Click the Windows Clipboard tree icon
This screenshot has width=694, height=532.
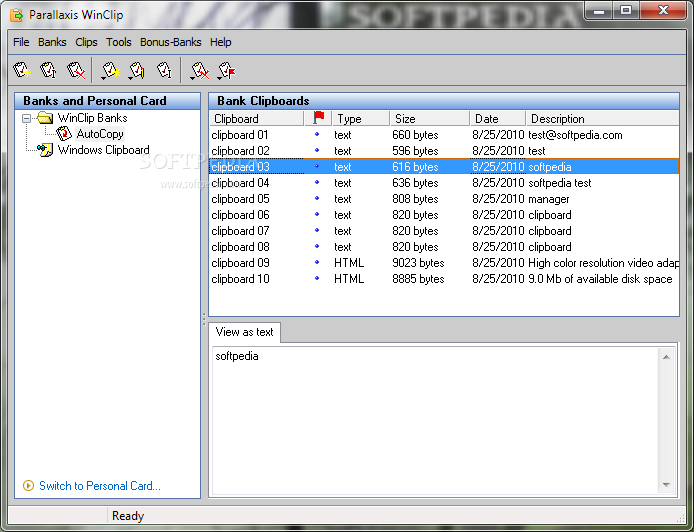(45, 150)
